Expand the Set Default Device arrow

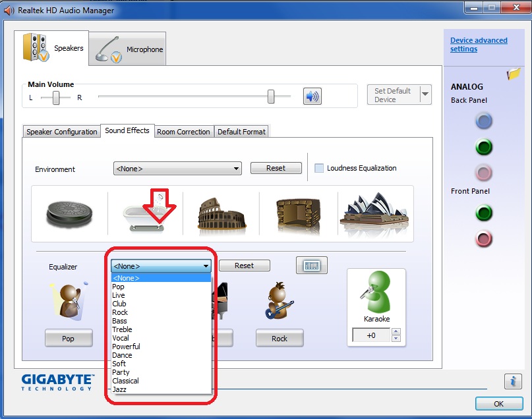pyautogui.click(x=425, y=94)
